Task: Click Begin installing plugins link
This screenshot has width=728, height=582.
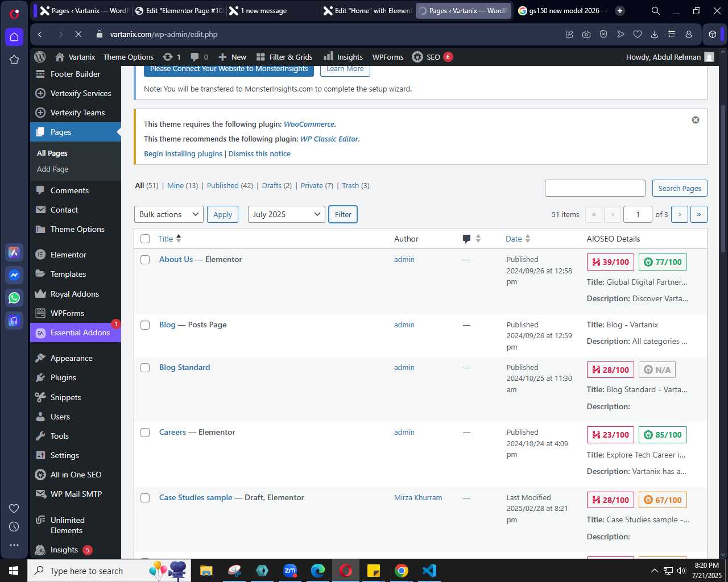Action: coord(183,153)
